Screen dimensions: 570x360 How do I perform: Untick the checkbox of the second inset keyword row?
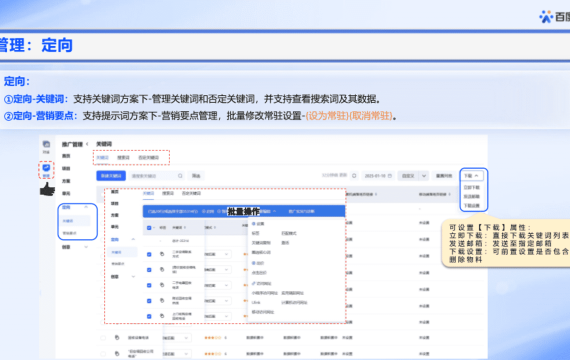tap(149, 270)
